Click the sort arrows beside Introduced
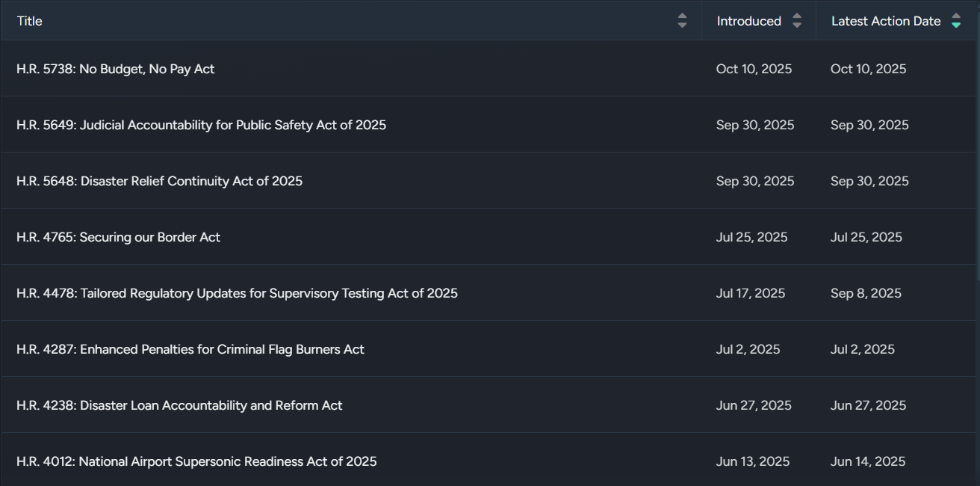Screen dimensions: 980x486 pos(797,21)
